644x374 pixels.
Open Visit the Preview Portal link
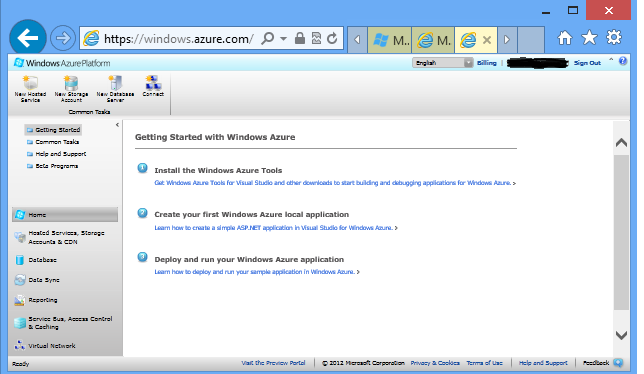coord(274,363)
